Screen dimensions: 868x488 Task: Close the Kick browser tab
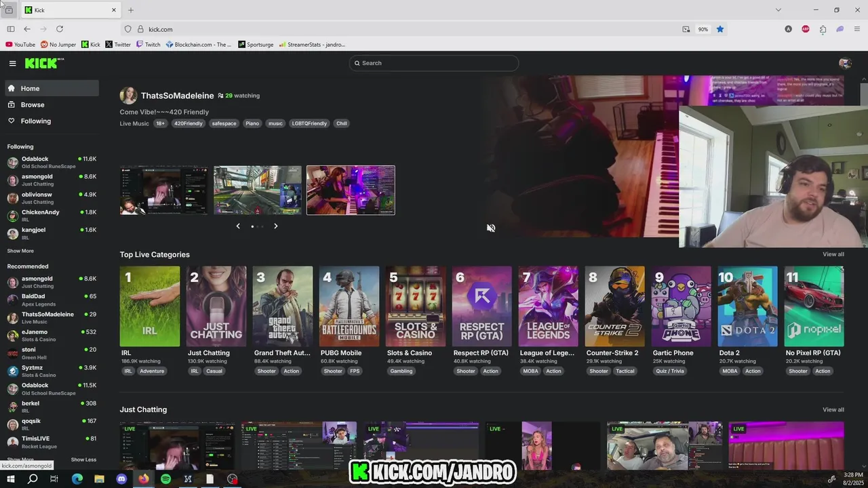pos(114,10)
